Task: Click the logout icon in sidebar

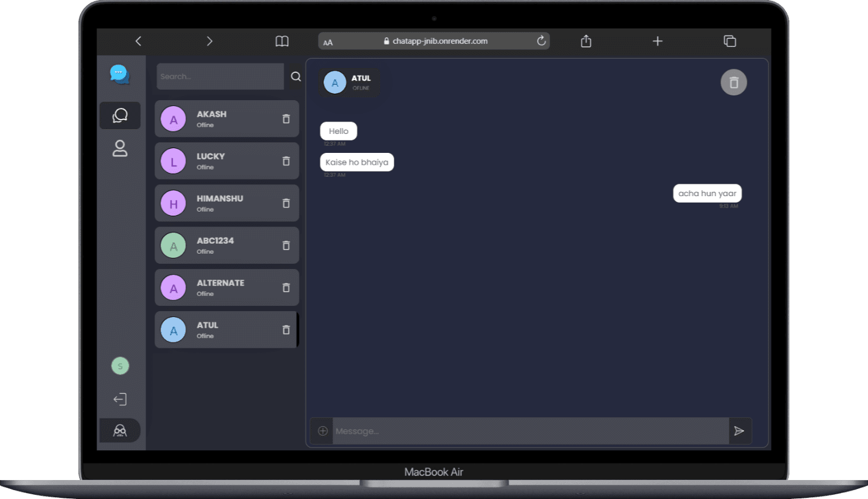Action: coord(120,399)
